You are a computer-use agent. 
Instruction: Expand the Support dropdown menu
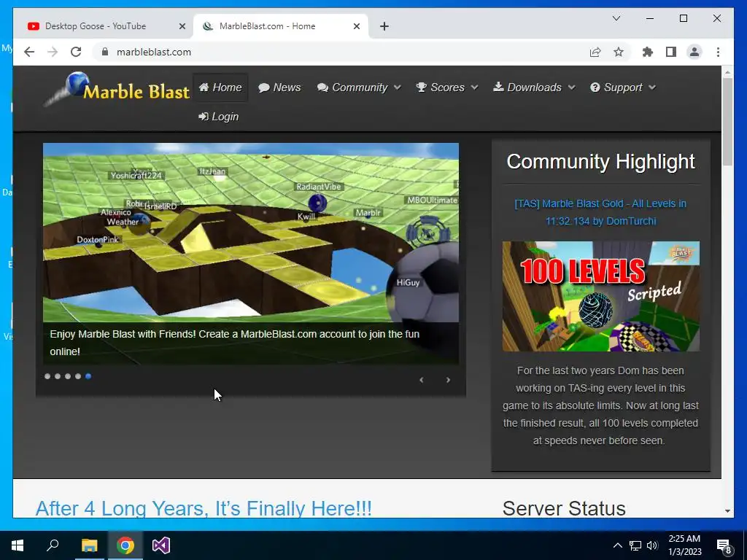(x=623, y=87)
